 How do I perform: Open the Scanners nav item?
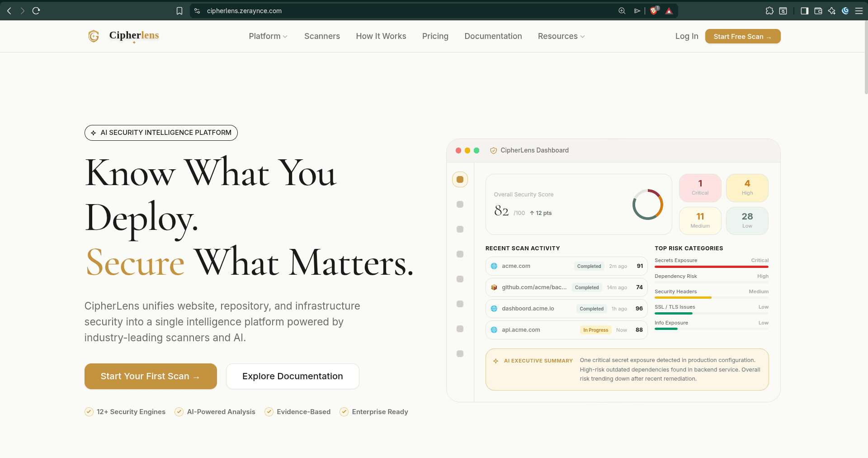(x=322, y=36)
